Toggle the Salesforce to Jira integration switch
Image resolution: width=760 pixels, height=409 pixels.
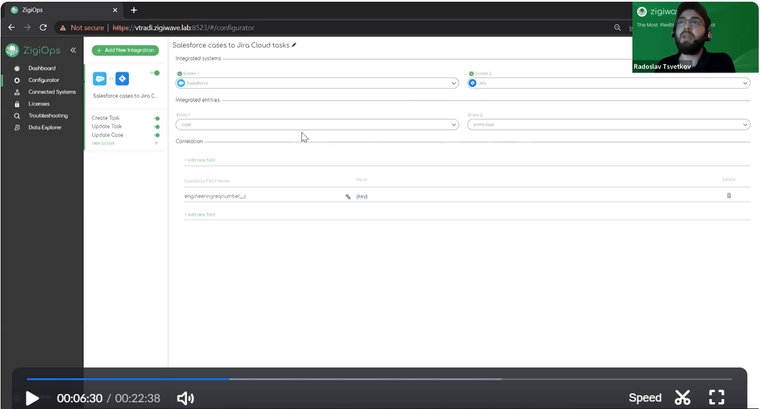click(x=155, y=73)
